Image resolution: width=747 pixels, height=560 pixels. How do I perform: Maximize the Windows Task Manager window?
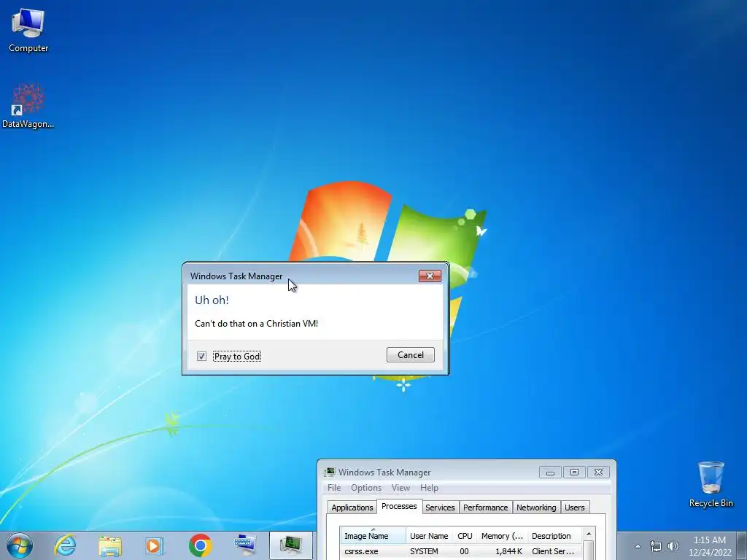coord(575,472)
